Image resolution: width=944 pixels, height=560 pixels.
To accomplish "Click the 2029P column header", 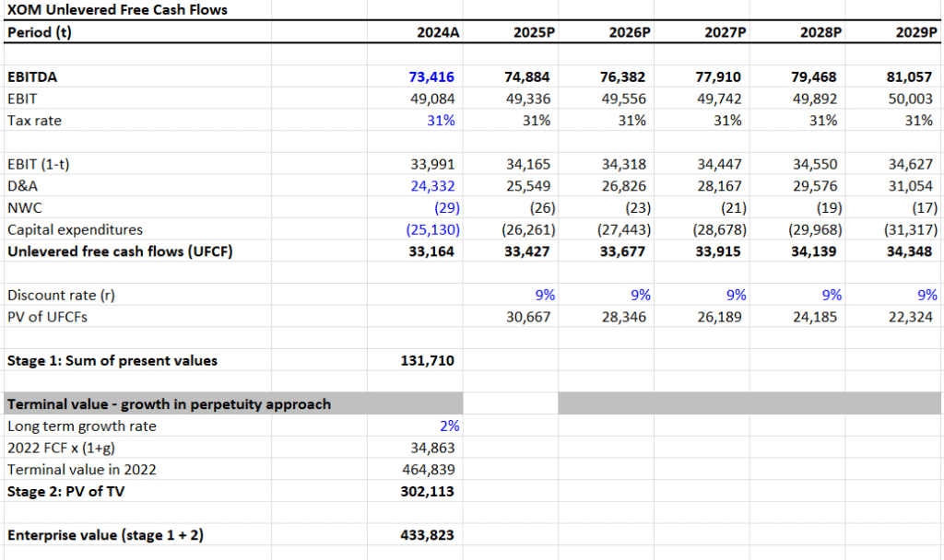I will pos(916,32).
